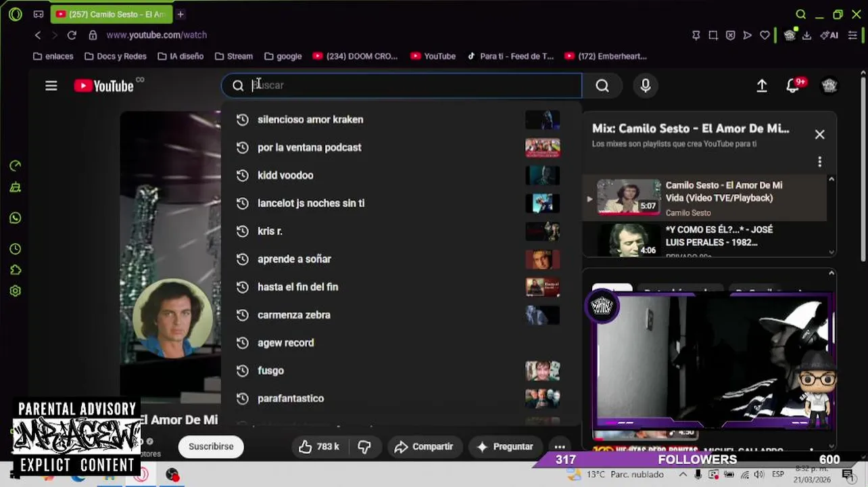This screenshot has width=868, height=487.
Task: Open WhatsApp in browser sidebar
Action: pyautogui.click(x=16, y=218)
